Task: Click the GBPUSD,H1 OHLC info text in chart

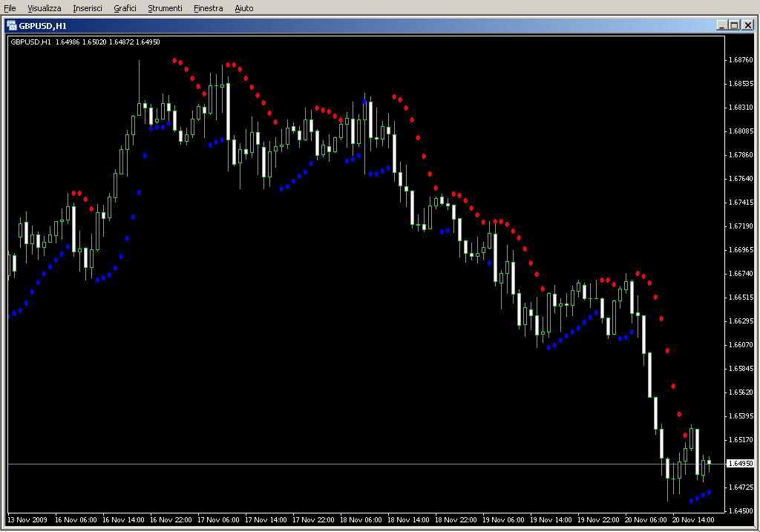Action: pos(85,42)
